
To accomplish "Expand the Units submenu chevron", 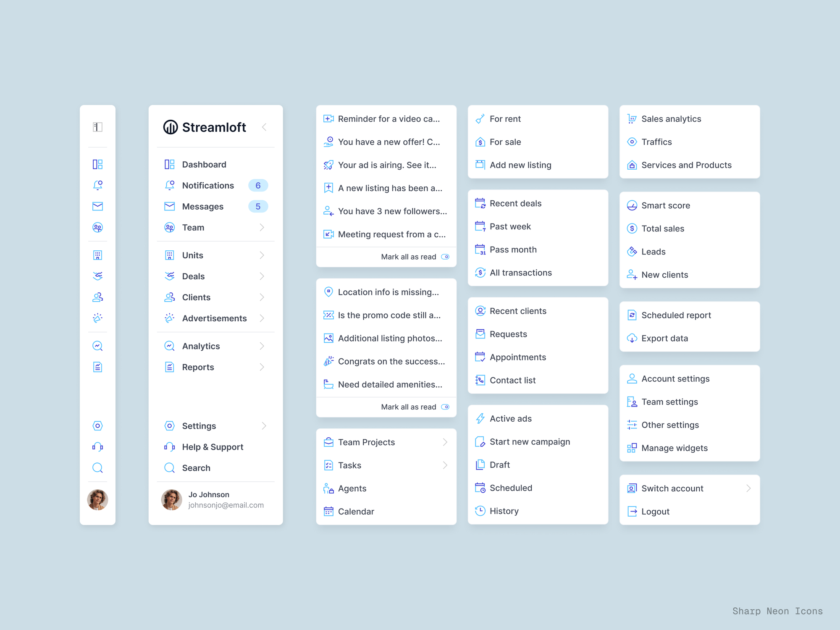I will click(262, 255).
